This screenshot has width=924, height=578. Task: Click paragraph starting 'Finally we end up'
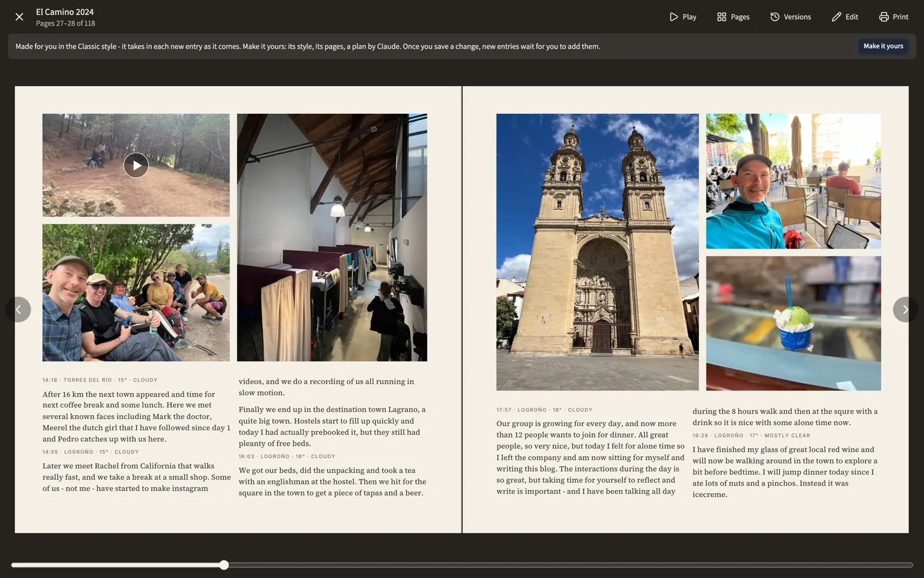(x=333, y=426)
